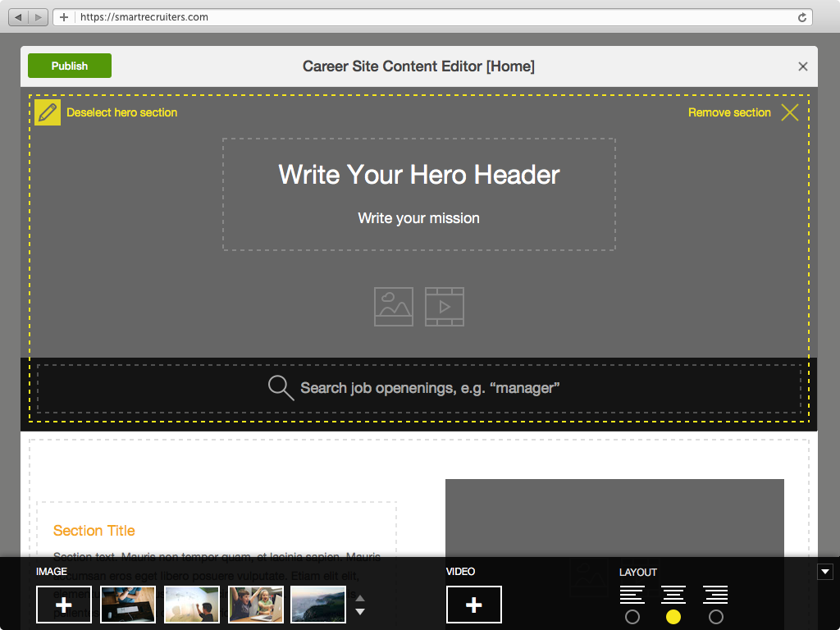
Task: Click the Search job openings field
Action: click(x=419, y=388)
